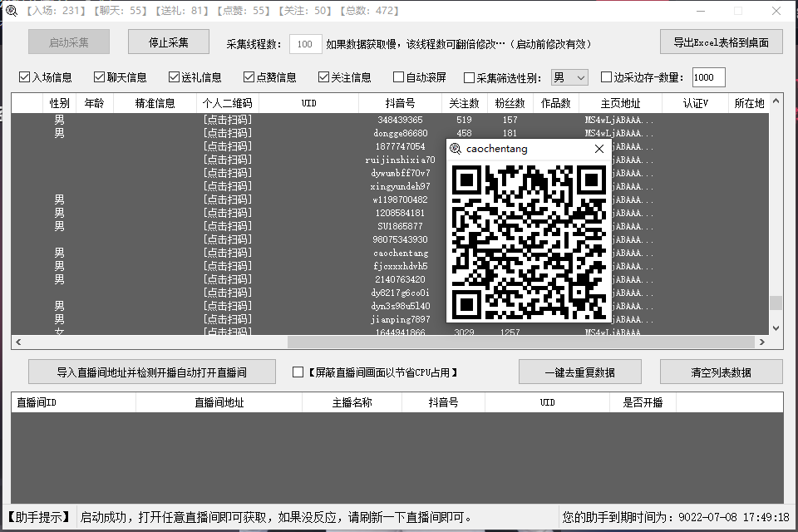Click the 采集线程数 input field
Image resolution: width=798 pixels, height=532 pixels.
click(305, 44)
